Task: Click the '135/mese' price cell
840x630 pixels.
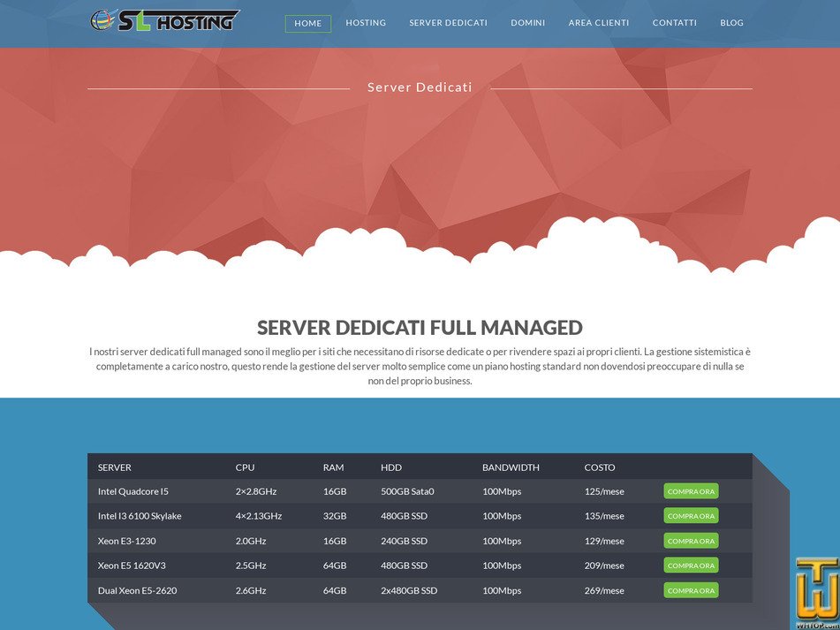Action: 604,516
